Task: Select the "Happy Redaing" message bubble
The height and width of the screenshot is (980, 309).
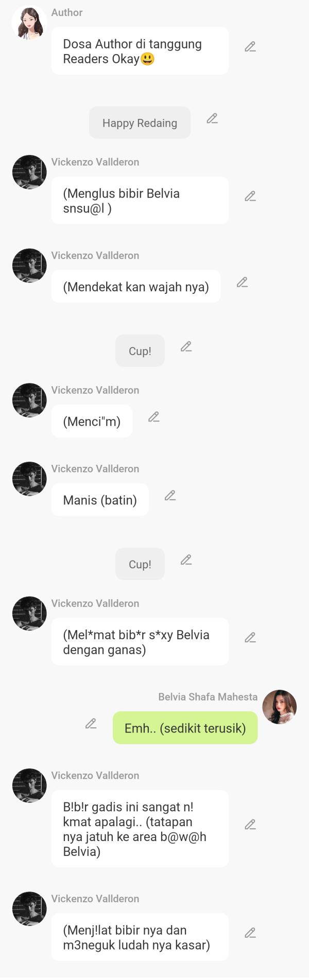Action: pyautogui.click(x=140, y=122)
